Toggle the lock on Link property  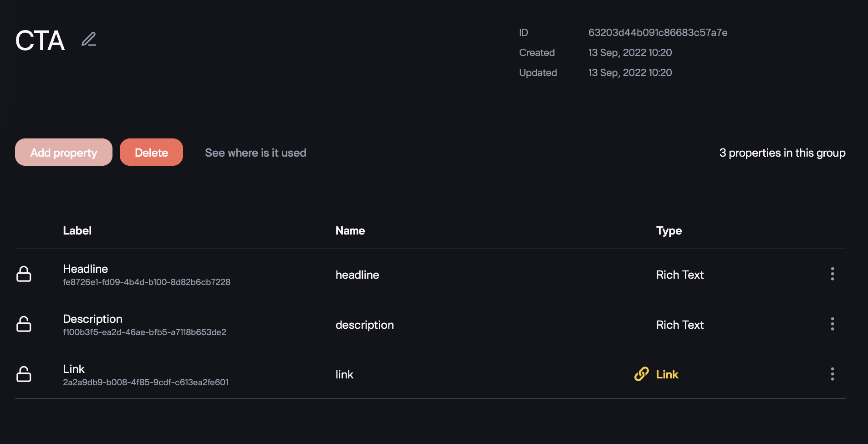24,374
